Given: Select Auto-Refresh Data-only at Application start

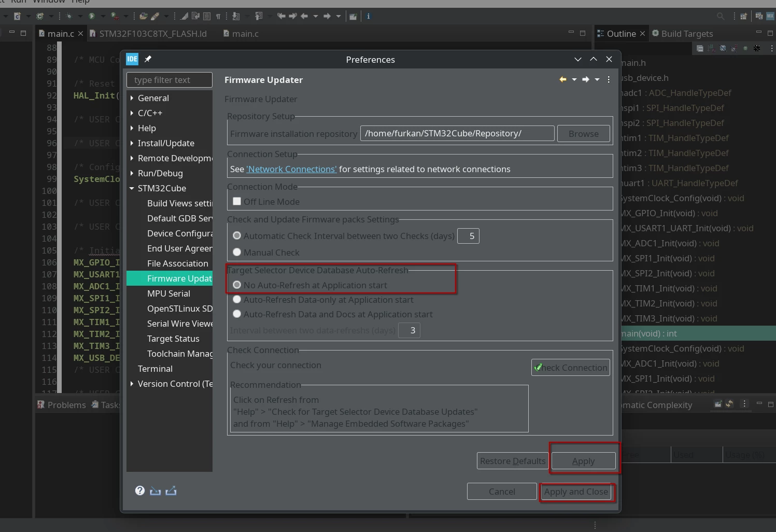Looking at the screenshot, I should coord(237,299).
